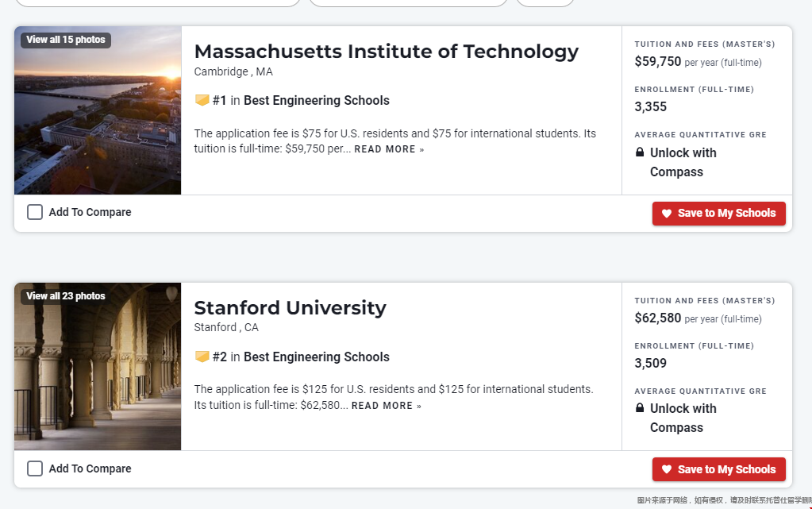The image size is (812, 509).
Task: Click MIT campus sunset photo thumbnail
Action: 98,110
